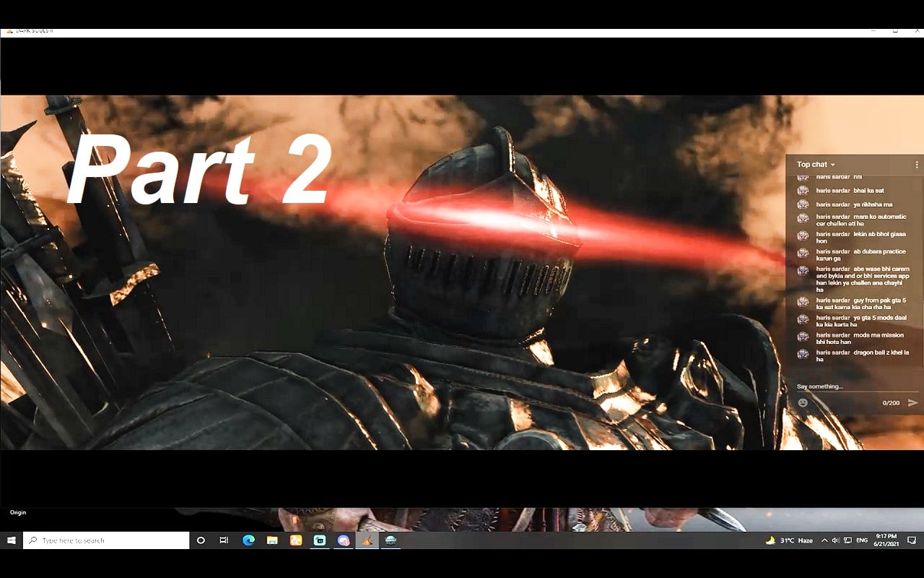Change the ENG input language

coord(862,540)
